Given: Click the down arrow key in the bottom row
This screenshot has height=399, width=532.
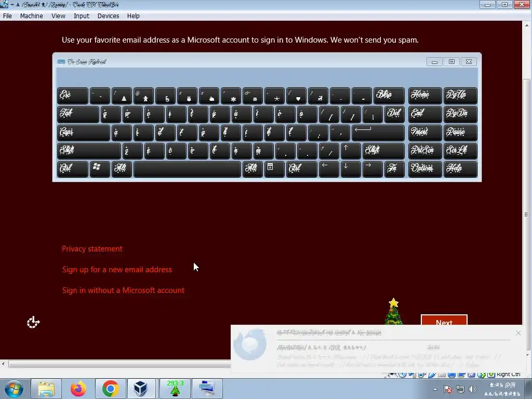Looking at the screenshot, I should (351, 169).
